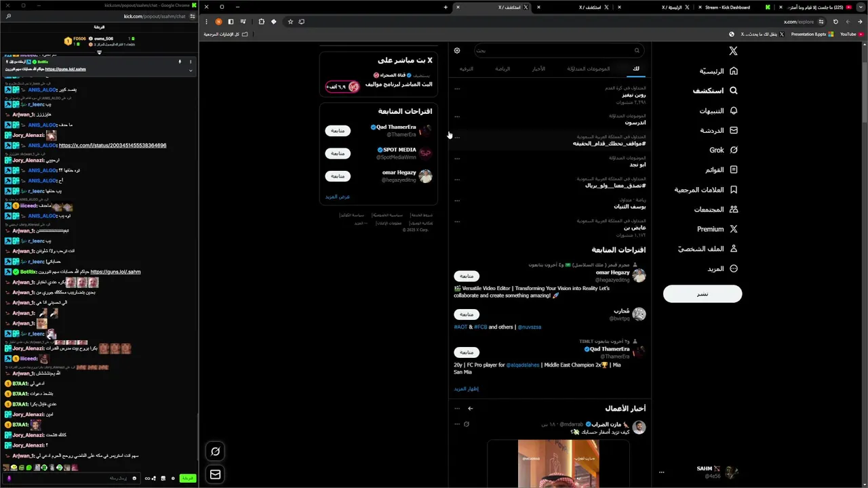Open more options for أندرسون trend
Viewport: 868px width, 488px height.
457,116
